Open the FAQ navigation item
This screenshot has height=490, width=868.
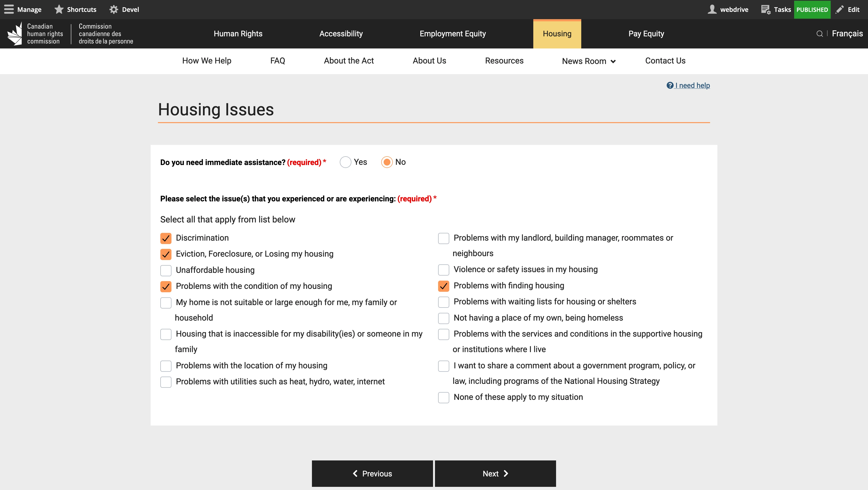277,61
